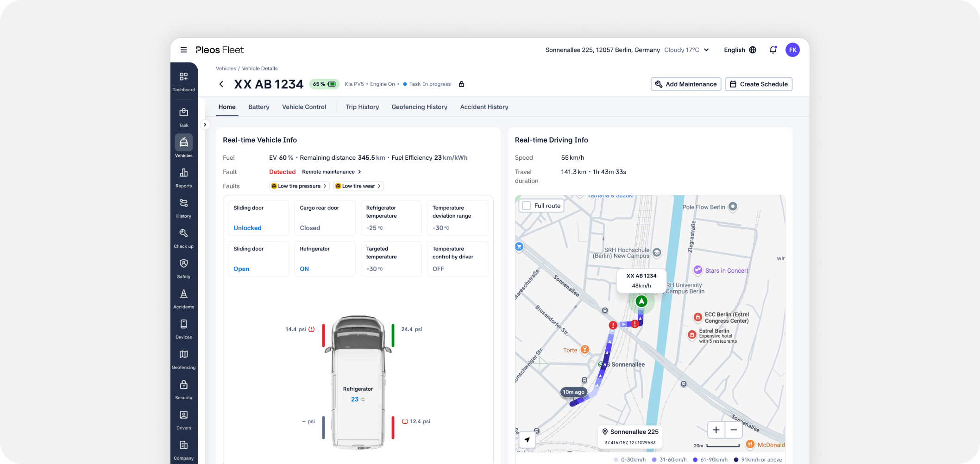Click the red alert marker on route

click(x=613, y=326)
